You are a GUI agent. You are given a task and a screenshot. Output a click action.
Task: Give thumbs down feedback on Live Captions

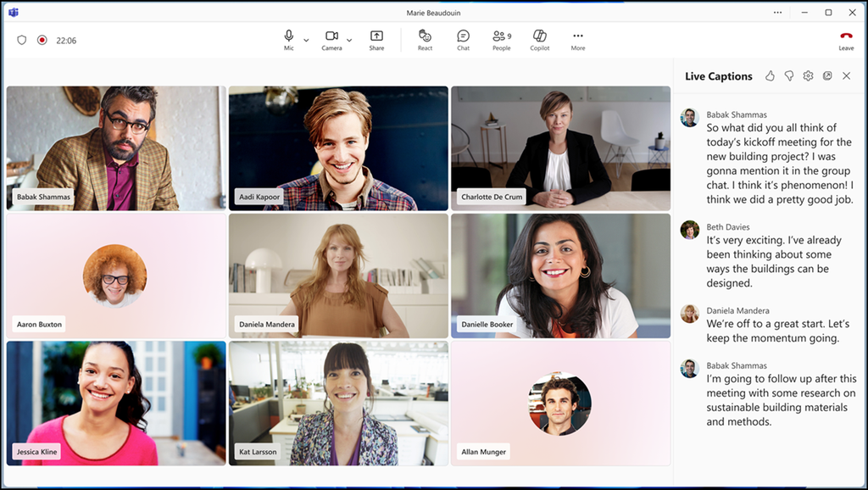tap(789, 75)
